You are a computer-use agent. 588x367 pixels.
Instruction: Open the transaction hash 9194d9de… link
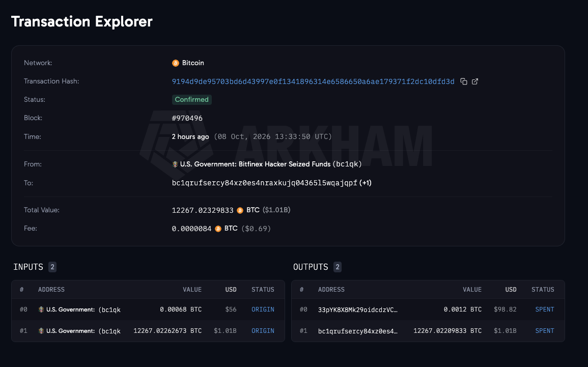pos(313,81)
